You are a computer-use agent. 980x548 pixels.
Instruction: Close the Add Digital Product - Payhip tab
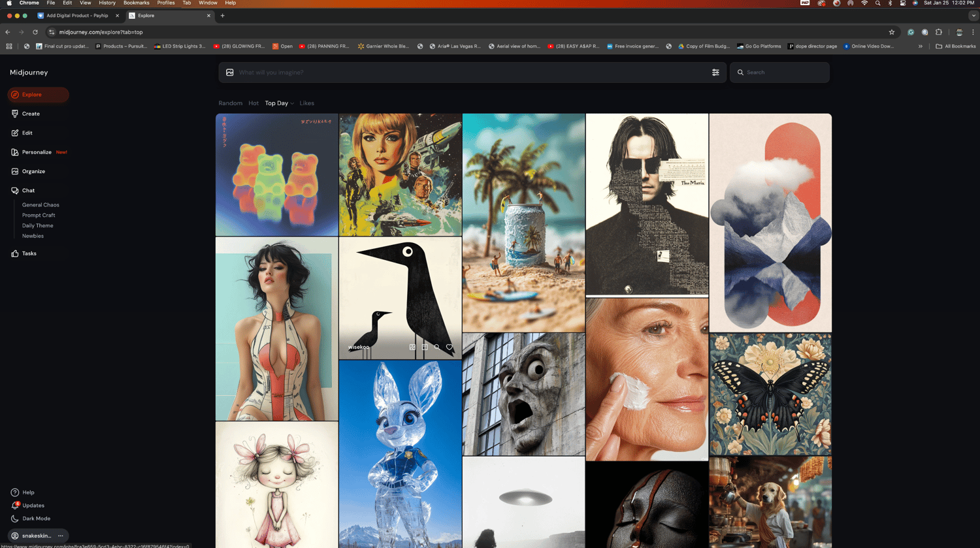pyautogui.click(x=118, y=16)
